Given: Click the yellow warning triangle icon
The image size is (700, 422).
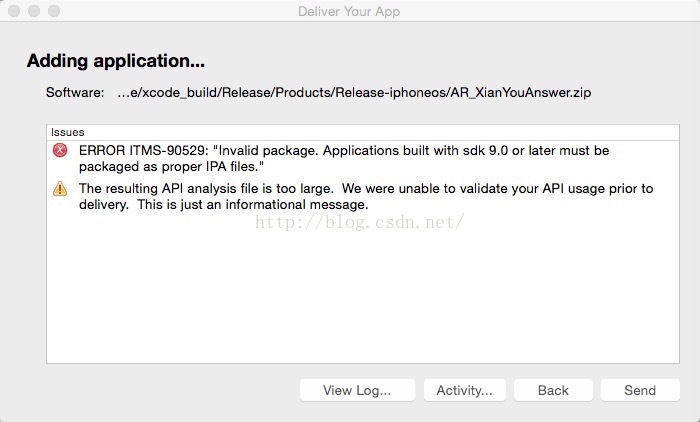Looking at the screenshot, I should [60, 188].
